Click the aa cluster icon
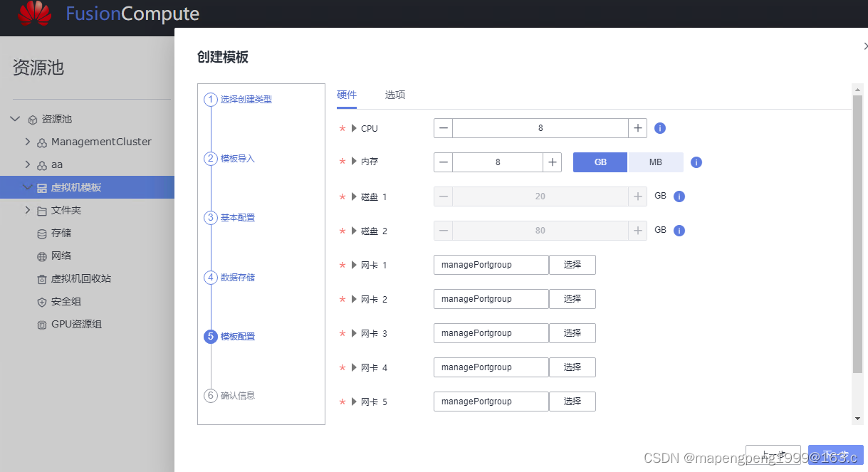The height and width of the screenshot is (472, 868). click(42, 165)
